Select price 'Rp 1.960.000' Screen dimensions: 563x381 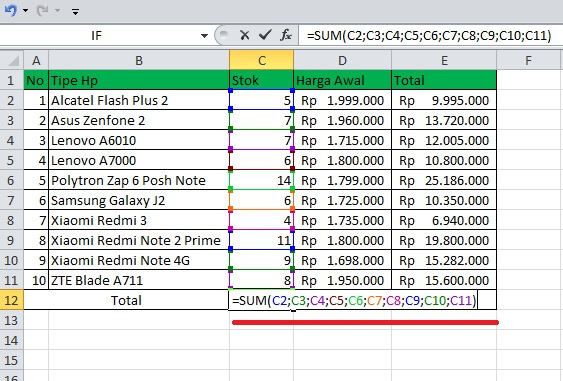(342, 120)
